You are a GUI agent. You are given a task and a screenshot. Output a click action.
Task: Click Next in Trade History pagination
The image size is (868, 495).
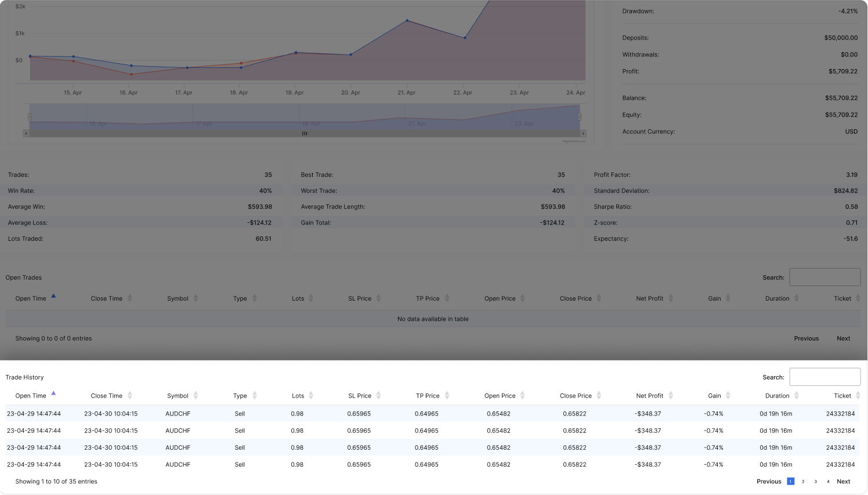(x=843, y=482)
